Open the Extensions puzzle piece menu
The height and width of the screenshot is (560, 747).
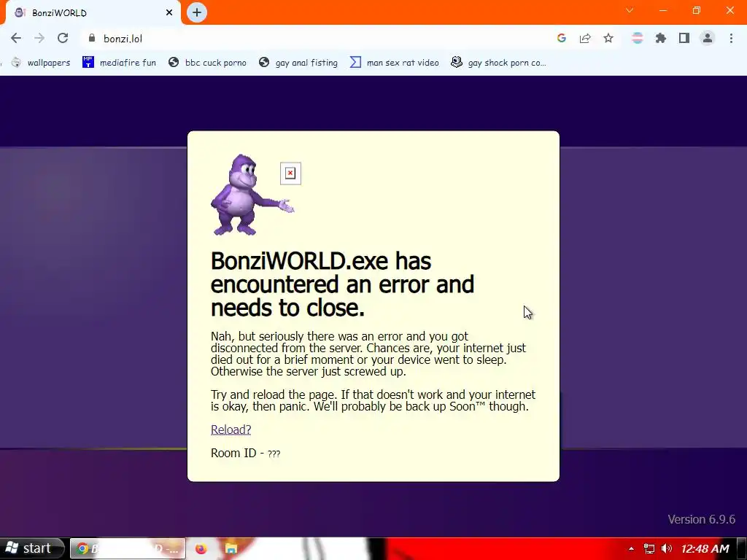tap(660, 38)
